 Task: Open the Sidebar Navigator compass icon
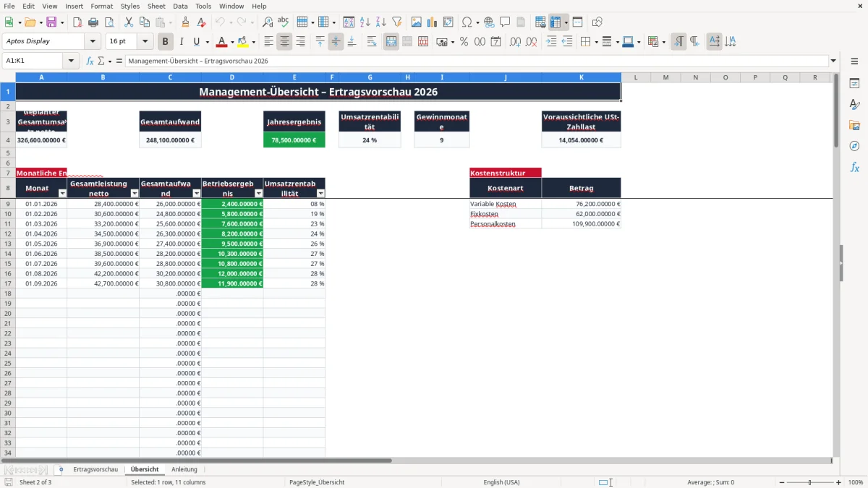click(x=854, y=147)
